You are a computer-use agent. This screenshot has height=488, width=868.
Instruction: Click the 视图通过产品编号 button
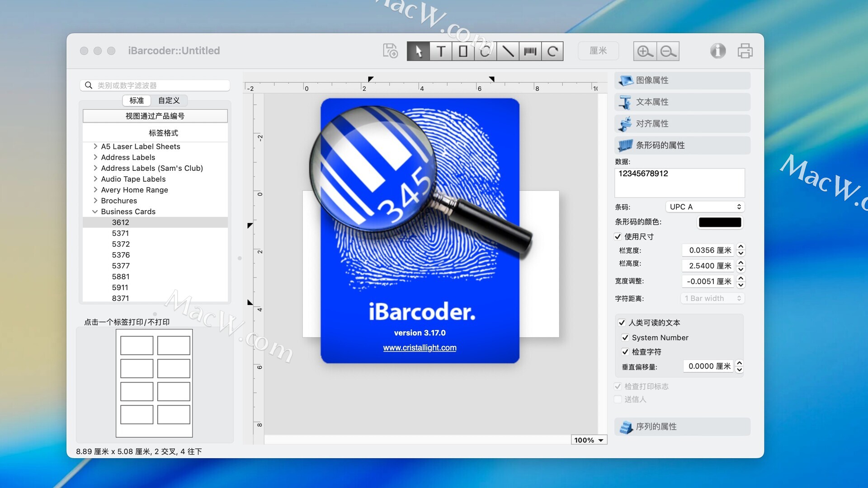point(155,116)
